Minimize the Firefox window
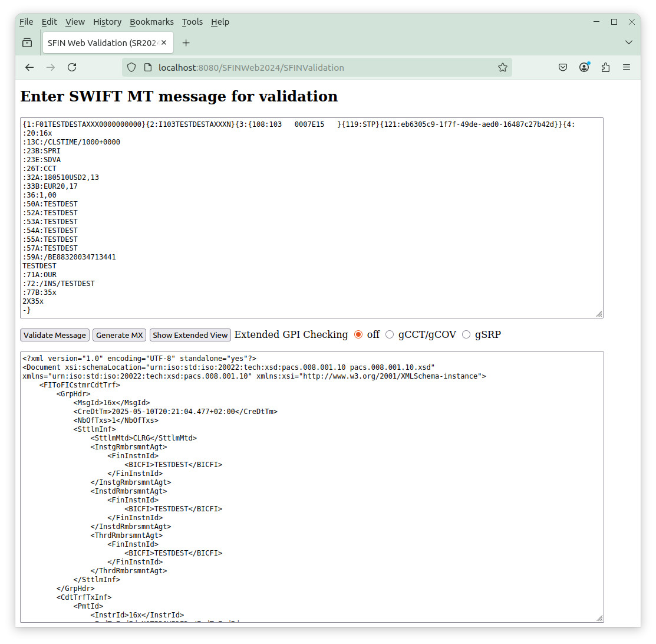The image size is (656, 644). (596, 22)
